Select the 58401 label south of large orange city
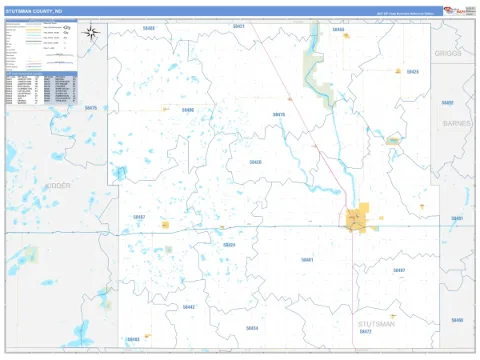Screen dimensions: 480x360 tap(307, 260)
